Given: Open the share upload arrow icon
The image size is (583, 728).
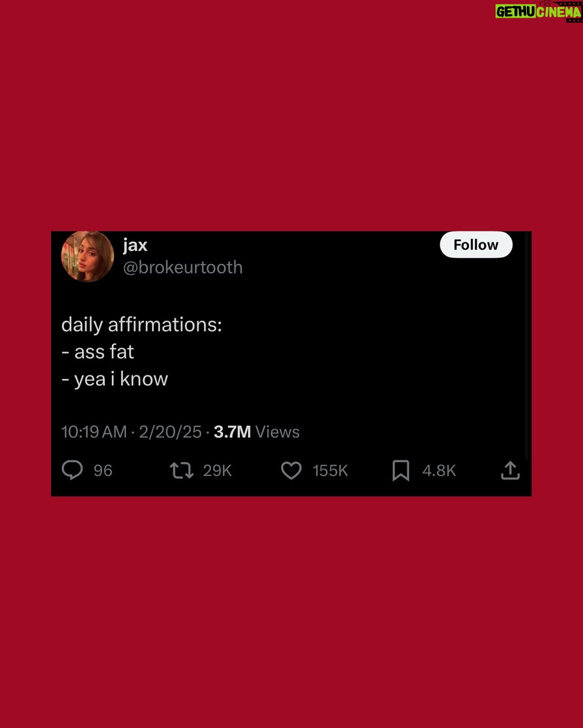Looking at the screenshot, I should [x=510, y=470].
